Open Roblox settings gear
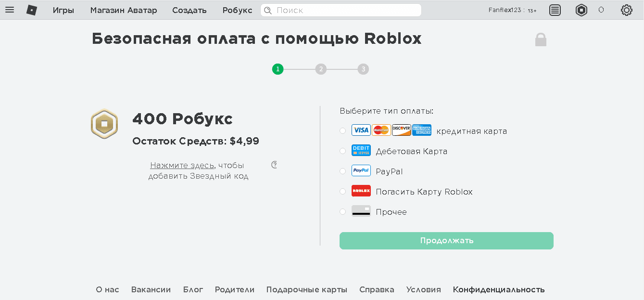 626,10
